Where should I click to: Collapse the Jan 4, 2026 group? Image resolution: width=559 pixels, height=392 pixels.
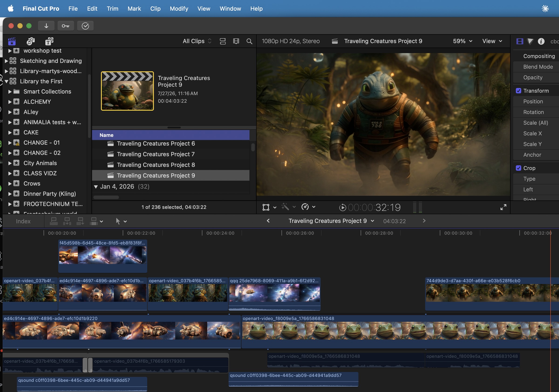point(96,187)
